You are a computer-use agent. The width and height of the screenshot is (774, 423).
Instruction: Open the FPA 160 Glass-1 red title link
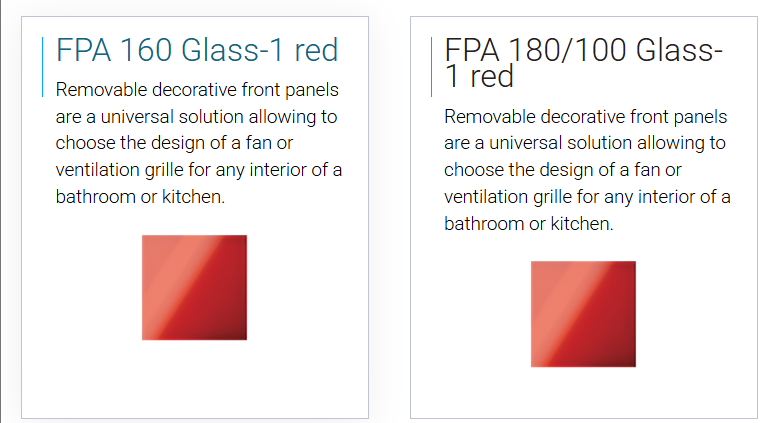(197, 50)
